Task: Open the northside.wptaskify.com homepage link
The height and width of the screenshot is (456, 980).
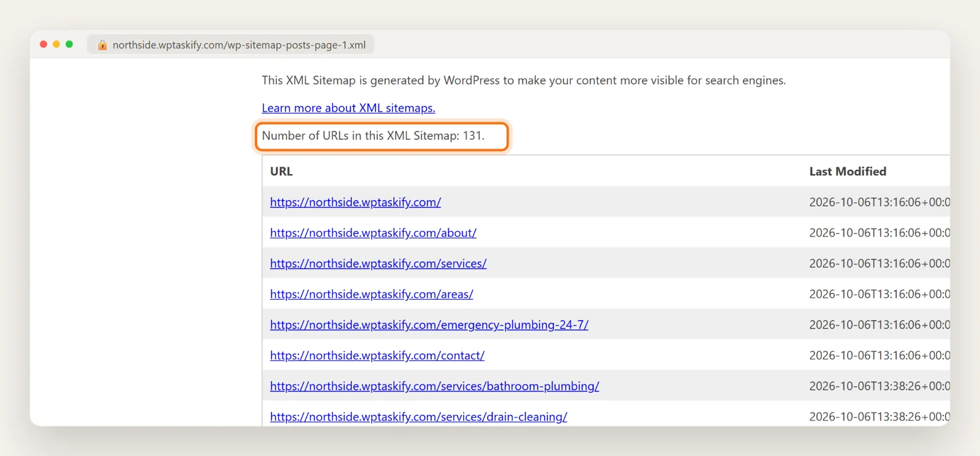Action: point(355,202)
